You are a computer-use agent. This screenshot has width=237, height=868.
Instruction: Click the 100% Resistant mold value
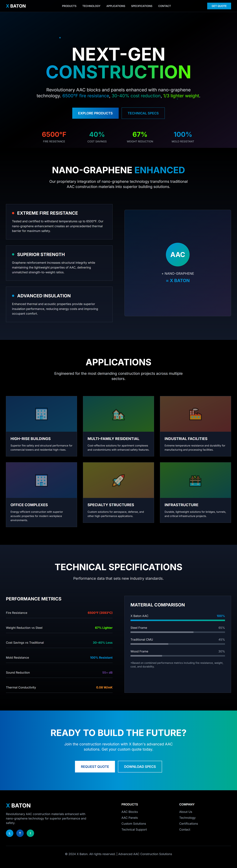point(101,657)
